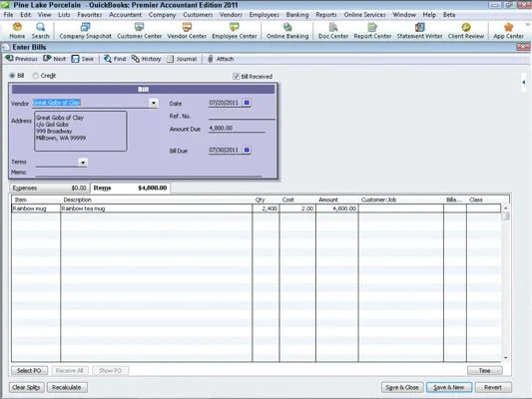The image size is (532, 399).
Task: Click the Cost cell showing 2.00
Action: tap(297, 208)
